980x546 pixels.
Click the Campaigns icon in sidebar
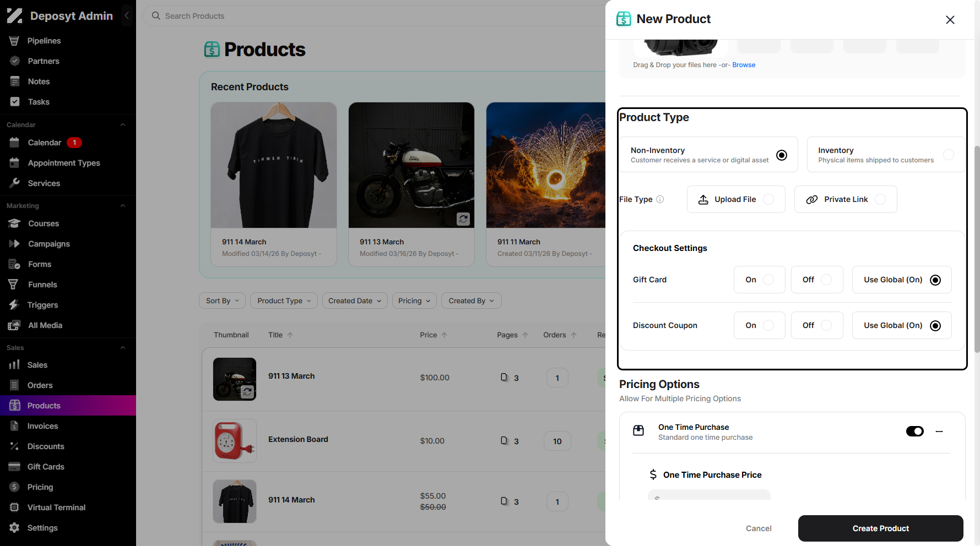[14, 244]
